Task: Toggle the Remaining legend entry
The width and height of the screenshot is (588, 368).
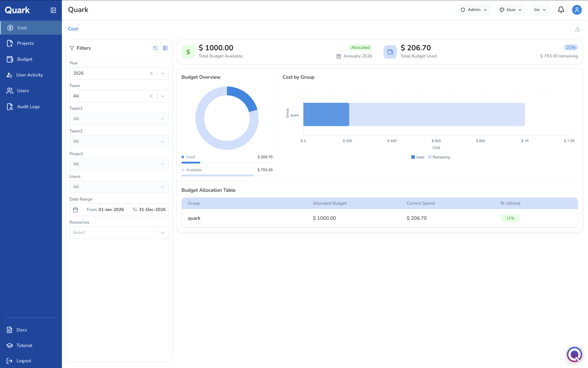Action: (x=439, y=157)
